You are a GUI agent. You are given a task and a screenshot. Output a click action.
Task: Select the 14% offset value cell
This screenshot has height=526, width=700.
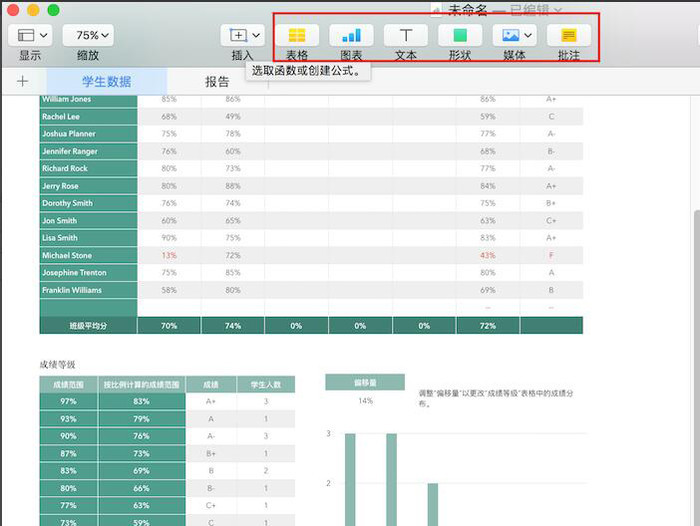(365, 401)
